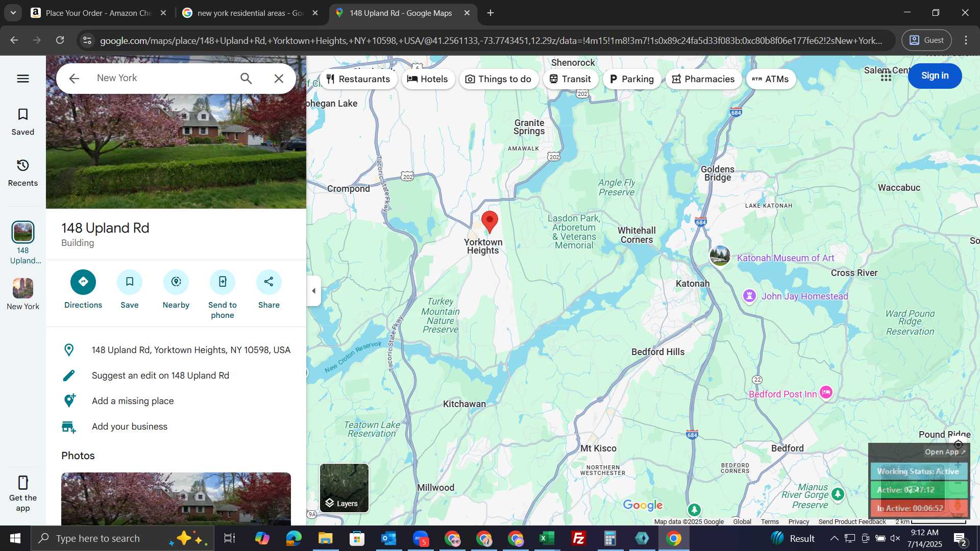Click the Sign in button
This screenshot has width=980, height=551.
[x=935, y=76]
